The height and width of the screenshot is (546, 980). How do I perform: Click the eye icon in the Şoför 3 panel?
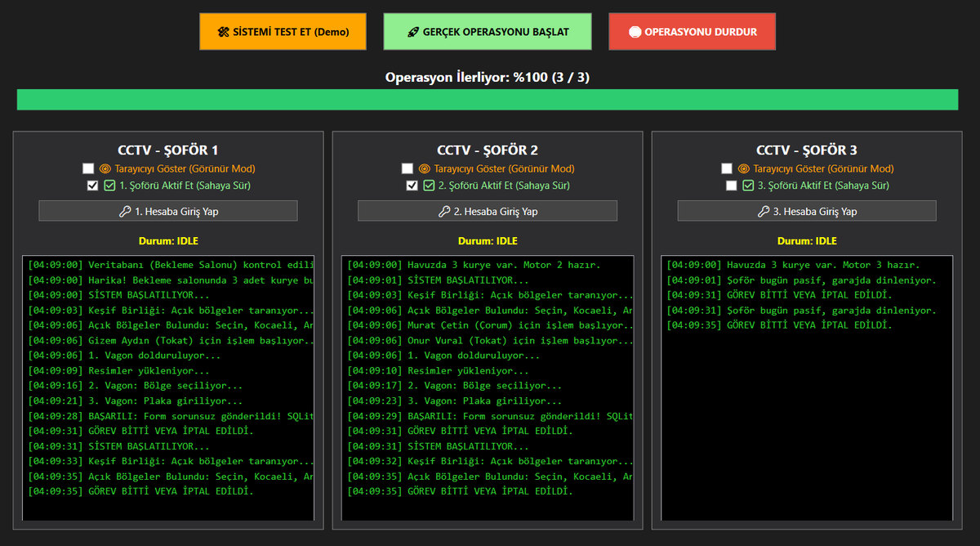point(743,168)
